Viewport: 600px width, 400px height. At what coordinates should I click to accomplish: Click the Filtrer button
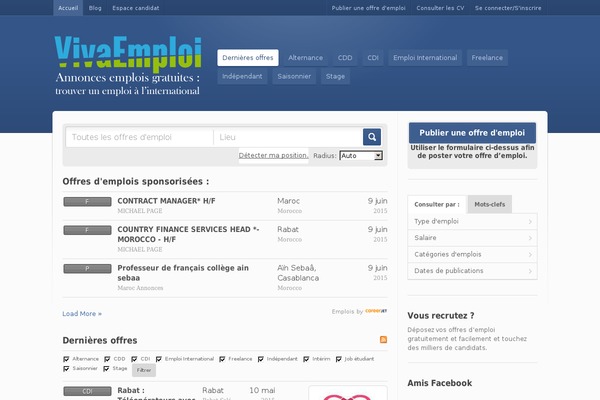[x=144, y=370]
